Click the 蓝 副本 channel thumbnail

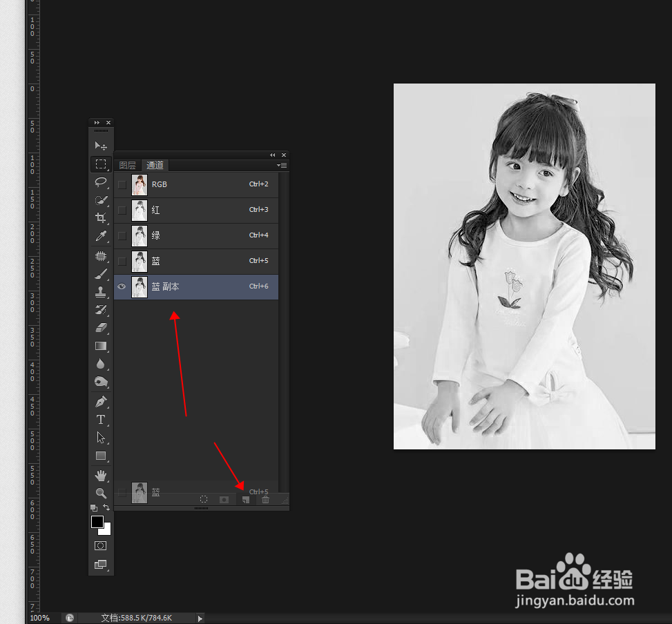[x=140, y=287]
